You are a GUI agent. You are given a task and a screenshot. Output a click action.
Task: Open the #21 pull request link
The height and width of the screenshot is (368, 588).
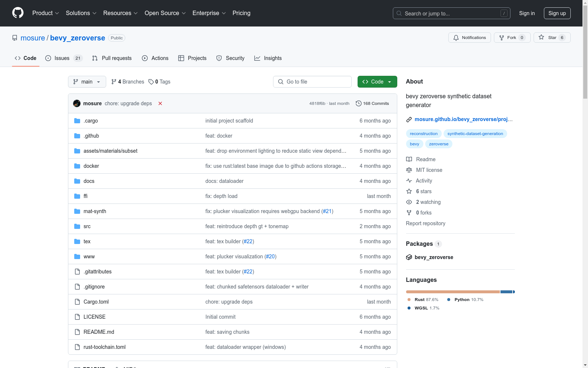click(327, 211)
